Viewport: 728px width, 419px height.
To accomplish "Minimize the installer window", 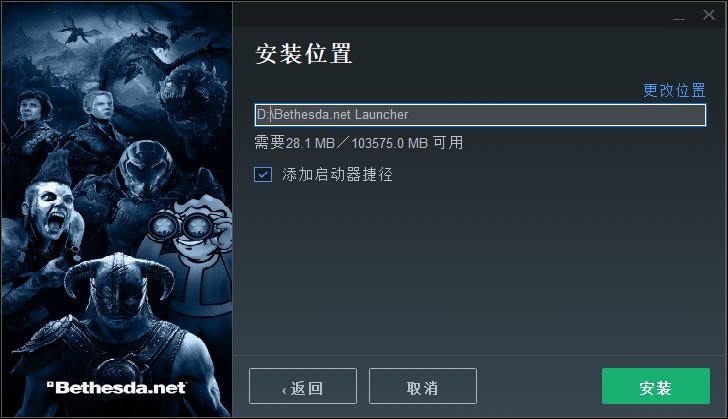I will pos(679,18).
